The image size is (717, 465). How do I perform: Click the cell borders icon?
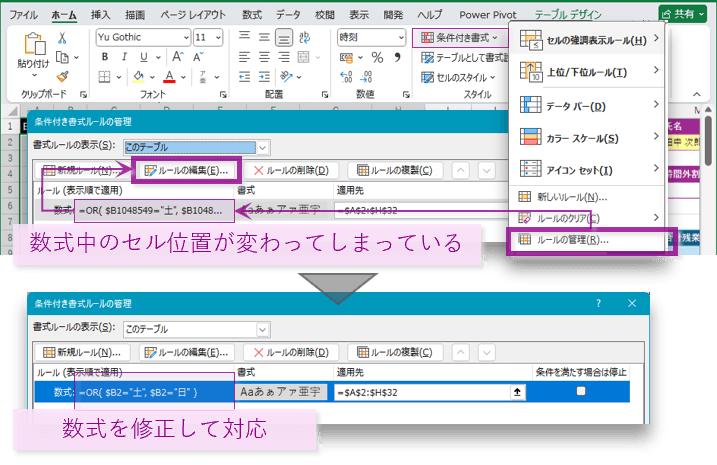pos(105,77)
